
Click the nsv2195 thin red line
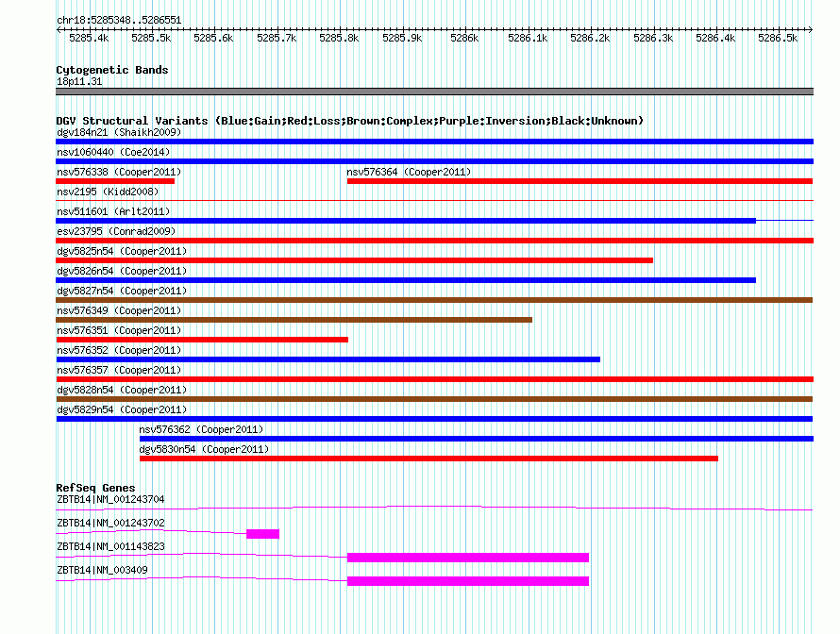[x=434, y=201]
